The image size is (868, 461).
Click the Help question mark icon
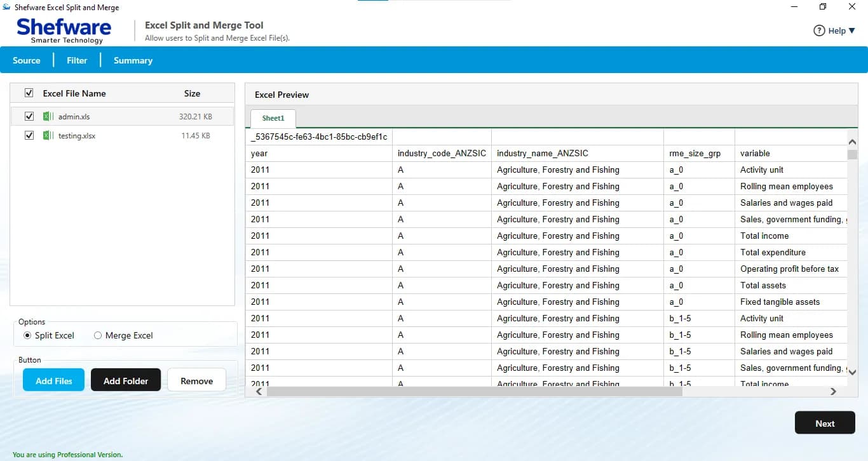819,30
